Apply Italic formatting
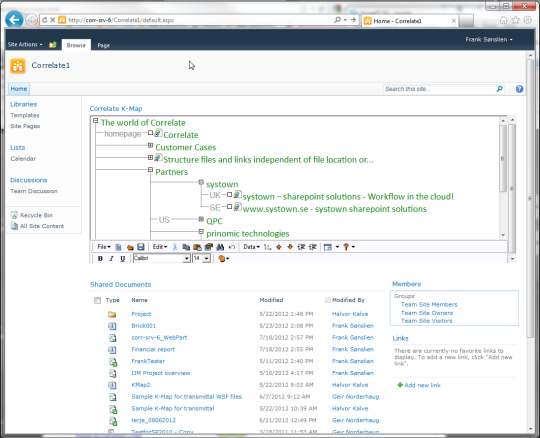 click(x=111, y=258)
